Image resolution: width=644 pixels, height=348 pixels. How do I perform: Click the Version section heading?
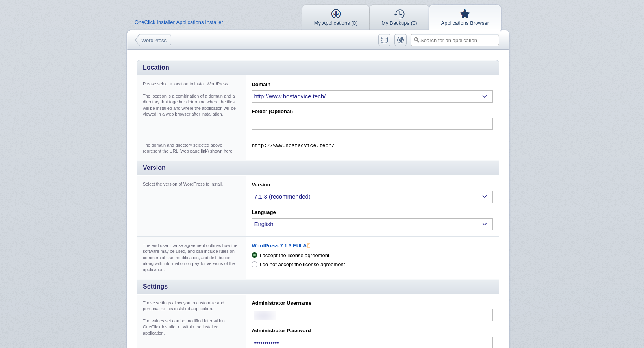pyautogui.click(x=154, y=168)
